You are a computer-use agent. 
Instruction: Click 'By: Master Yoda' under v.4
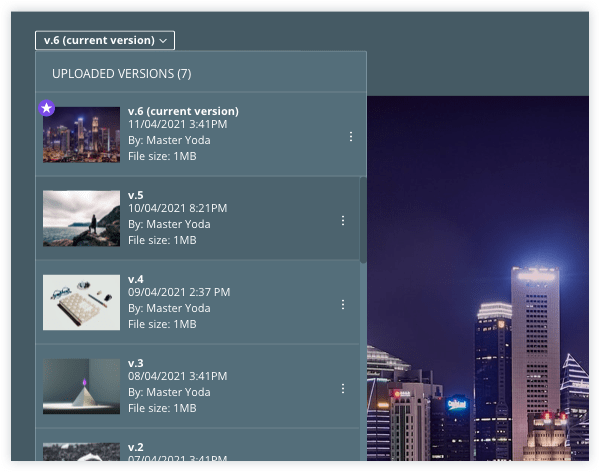click(169, 308)
